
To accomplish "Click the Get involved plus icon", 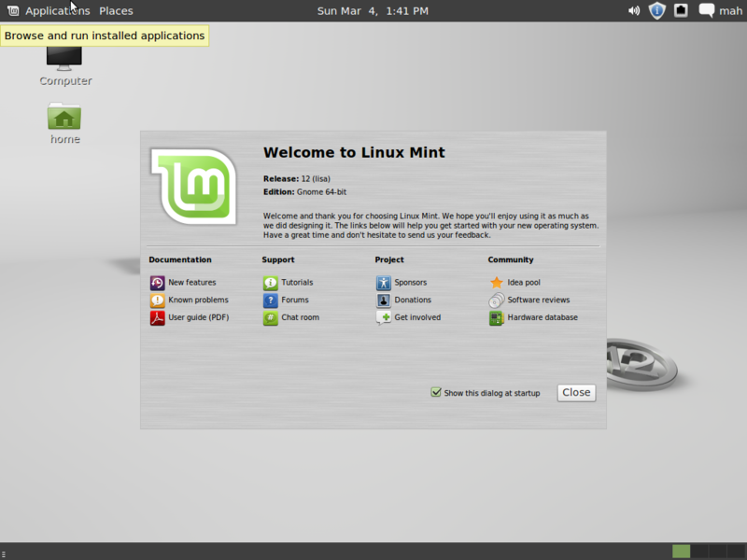I will pyautogui.click(x=383, y=317).
